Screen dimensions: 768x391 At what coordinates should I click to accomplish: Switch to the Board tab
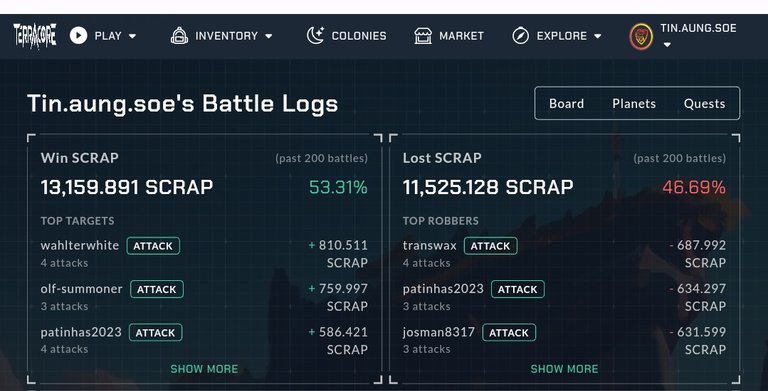[566, 103]
